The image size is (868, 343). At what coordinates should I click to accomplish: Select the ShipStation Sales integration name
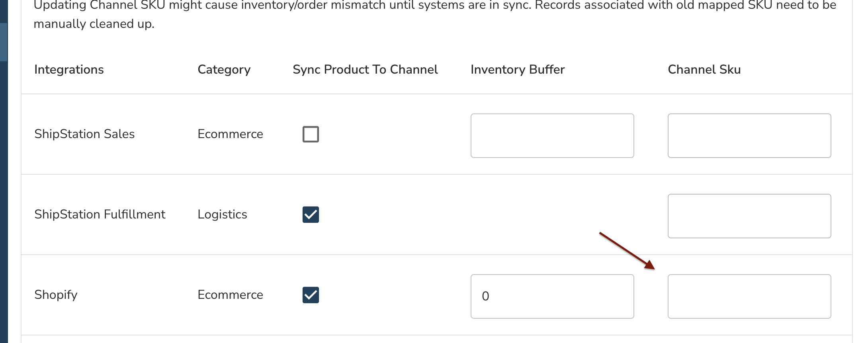point(84,134)
